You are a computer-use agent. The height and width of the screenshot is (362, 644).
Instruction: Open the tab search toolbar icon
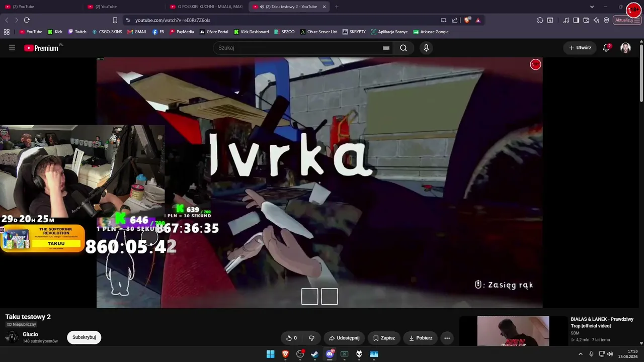pyautogui.click(x=550, y=20)
